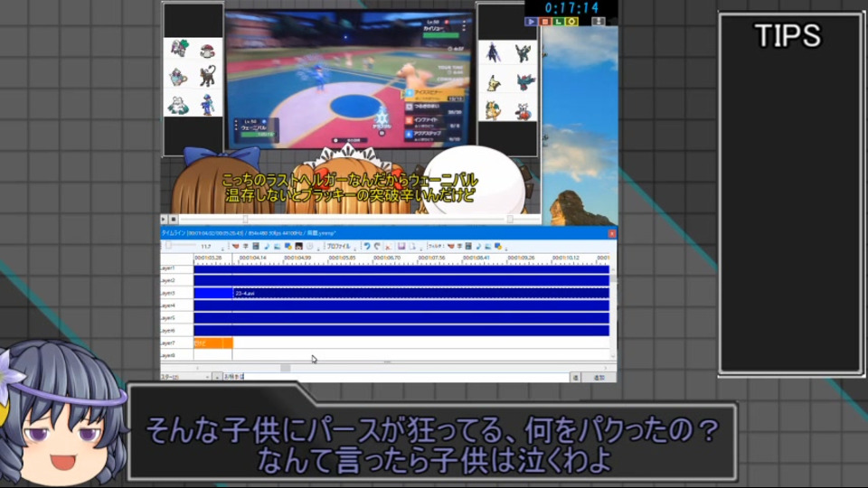The width and height of the screenshot is (868, 488).
Task: Click the image item icon in the timeline toolbar
Action: pyautogui.click(x=278, y=246)
